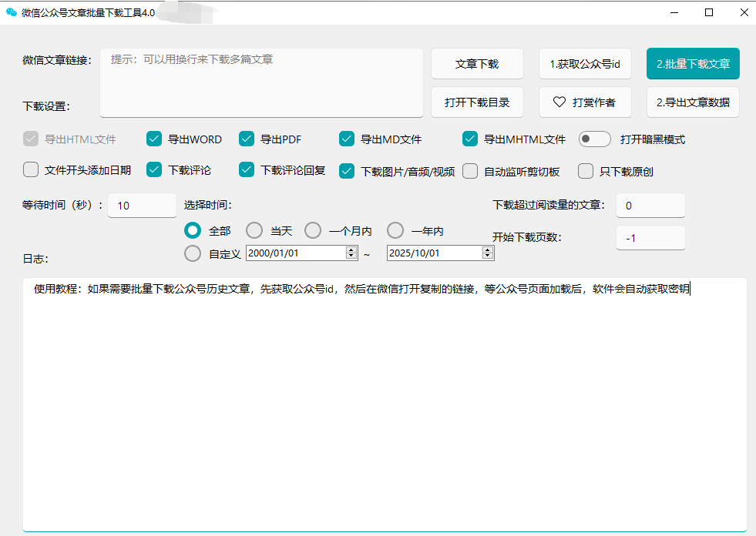The width and height of the screenshot is (756, 536).
Task: Select the 当天 time filter radio button
Action: tap(254, 229)
